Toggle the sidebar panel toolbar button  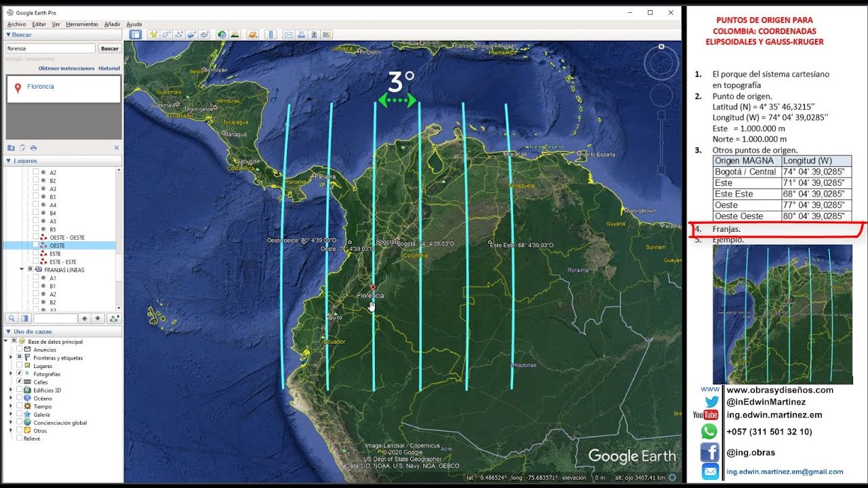136,35
